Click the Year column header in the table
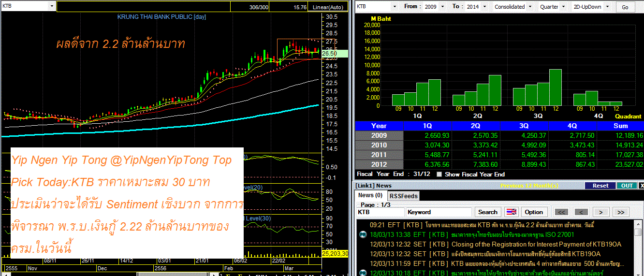This screenshot has width=644, height=276. pos(379,126)
